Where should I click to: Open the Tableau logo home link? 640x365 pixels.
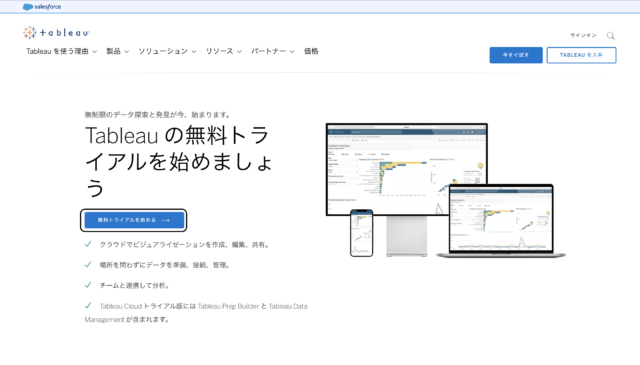tap(56, 33)
